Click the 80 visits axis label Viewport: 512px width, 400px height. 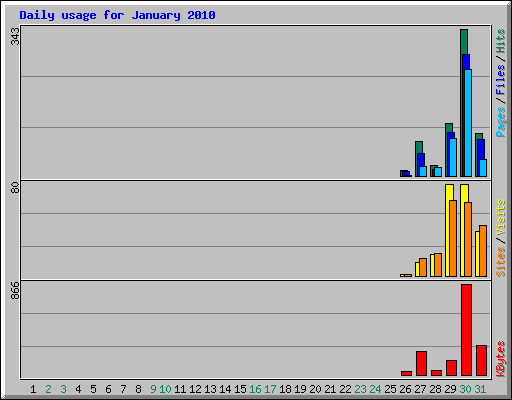click(15, 188)
